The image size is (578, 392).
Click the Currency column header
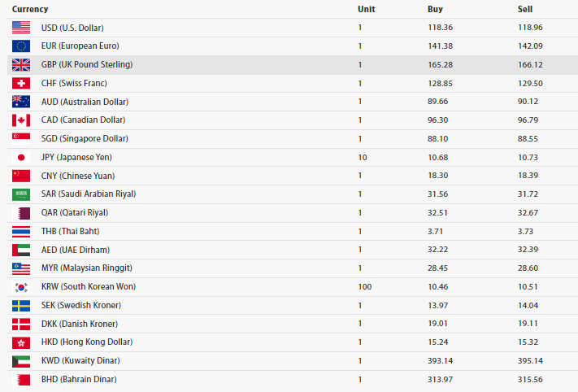(x=30, y=9)
